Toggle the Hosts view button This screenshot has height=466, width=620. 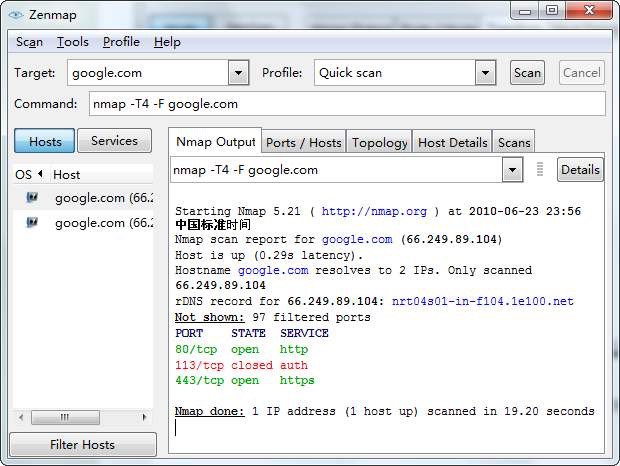44,141
